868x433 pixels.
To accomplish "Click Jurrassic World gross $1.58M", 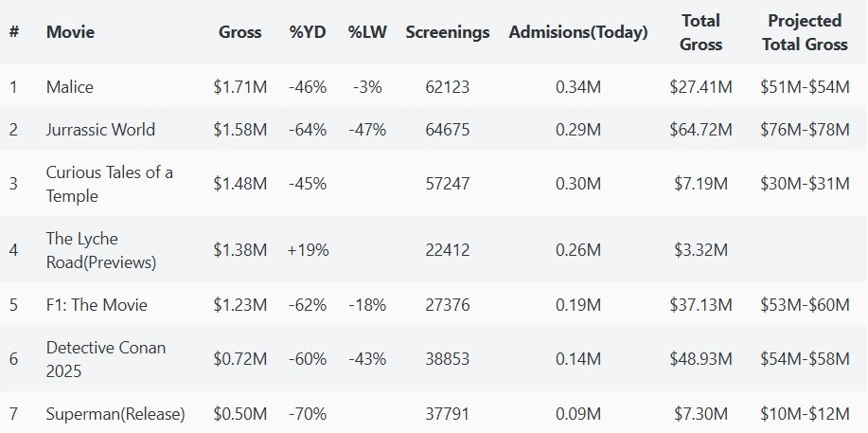I will pyautogui.click(x=240, y=130).
